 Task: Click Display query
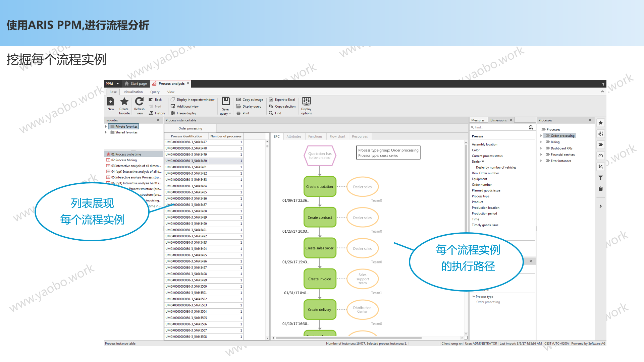pyautogui.click(x=249, y=106)
